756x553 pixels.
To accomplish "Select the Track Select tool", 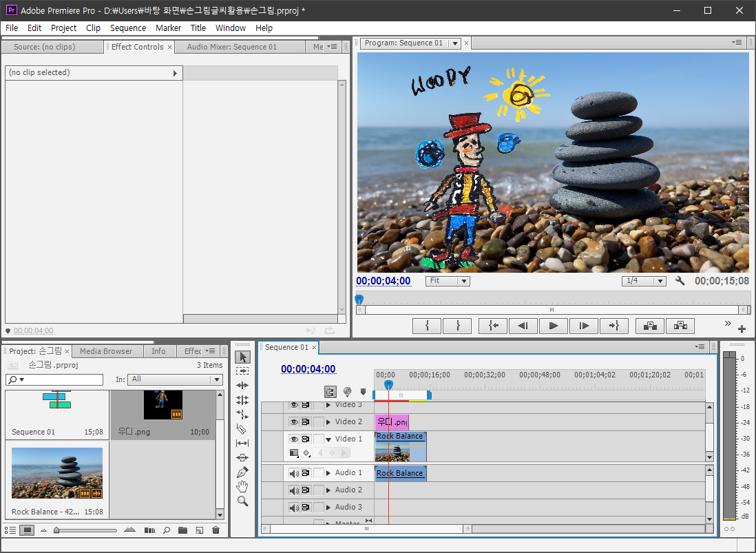I will click(242, 371).
